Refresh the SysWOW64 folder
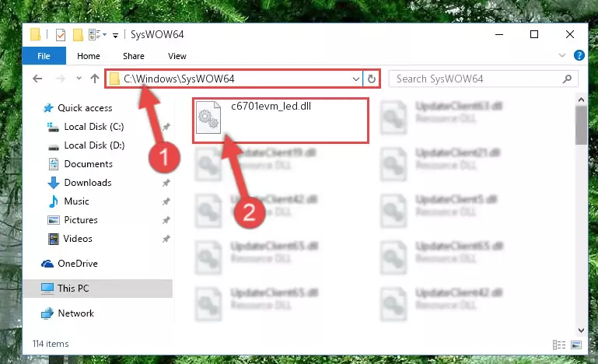 372,79
